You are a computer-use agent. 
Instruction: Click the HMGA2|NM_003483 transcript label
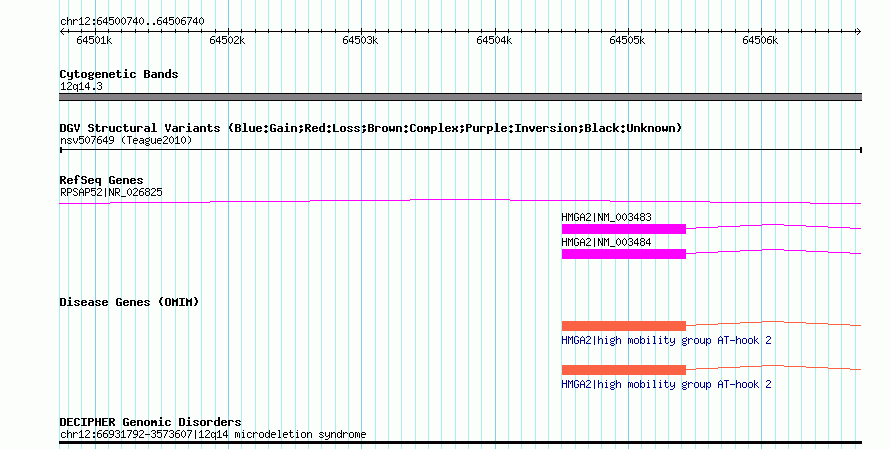point(606,217)
